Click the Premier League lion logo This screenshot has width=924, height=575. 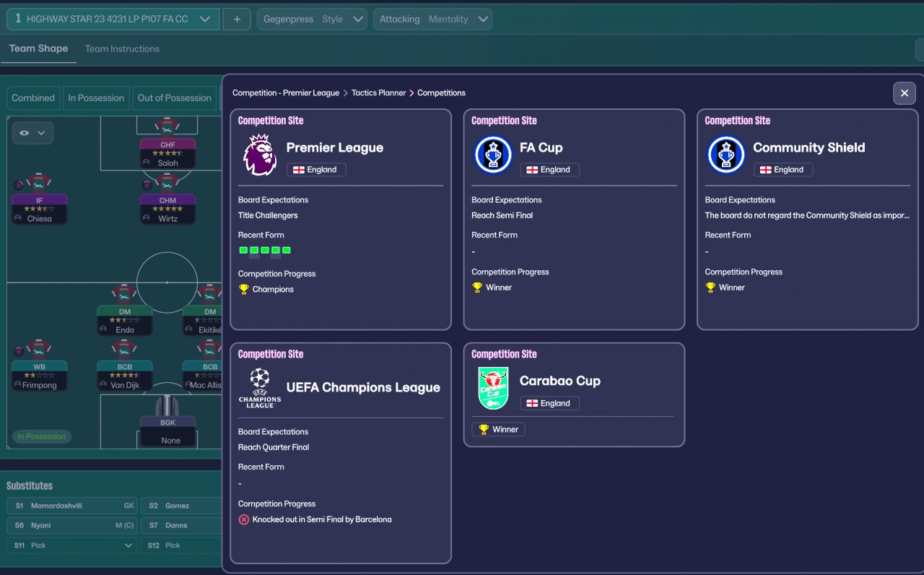click(259, 155)
